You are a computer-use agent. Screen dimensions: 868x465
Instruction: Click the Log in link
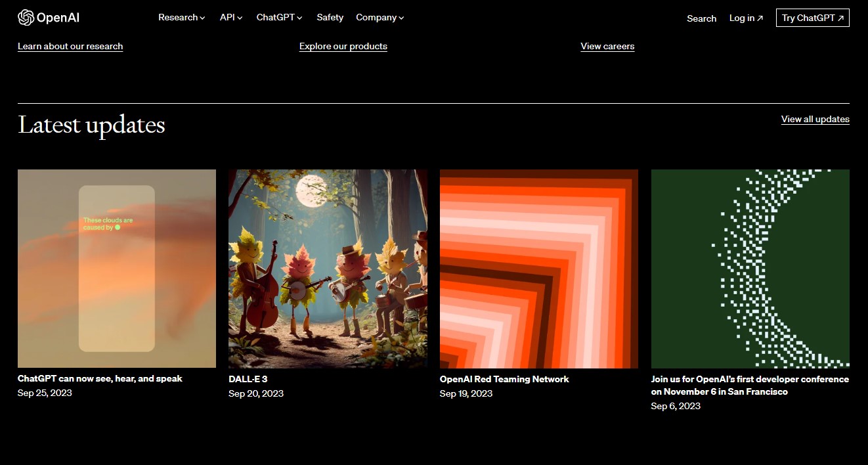point(747,18)
